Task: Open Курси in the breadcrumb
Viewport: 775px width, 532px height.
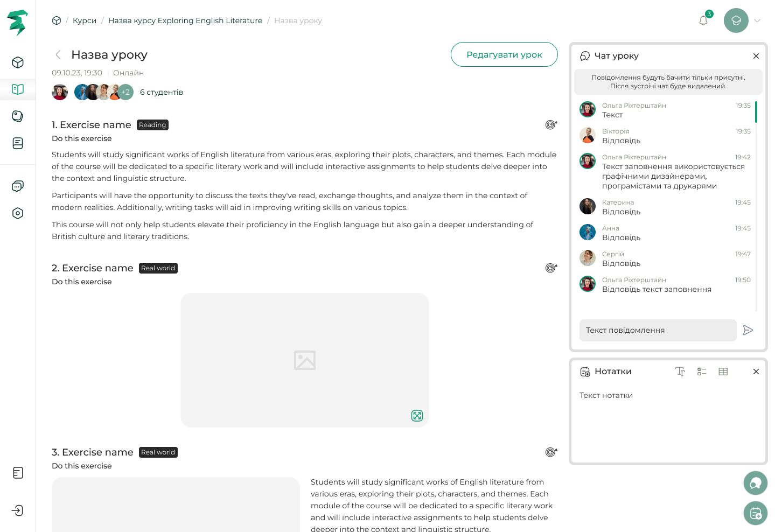Action: (85, 20)
